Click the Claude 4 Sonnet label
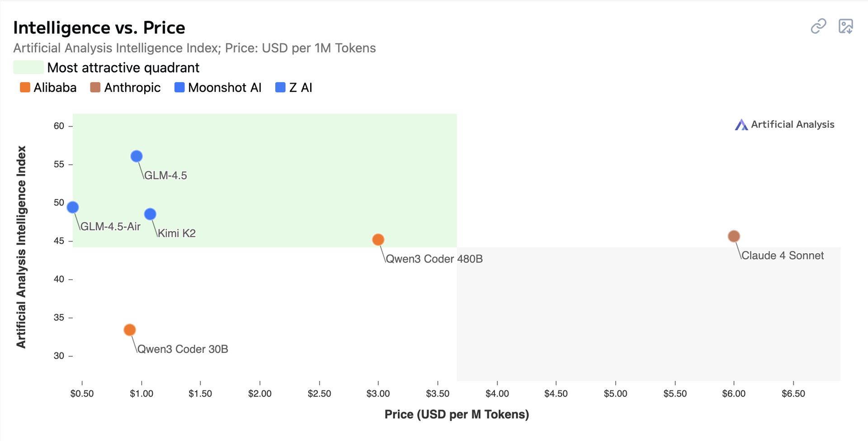Image resolution: width=868 pixels, height=441 pixels. point(783,256)
